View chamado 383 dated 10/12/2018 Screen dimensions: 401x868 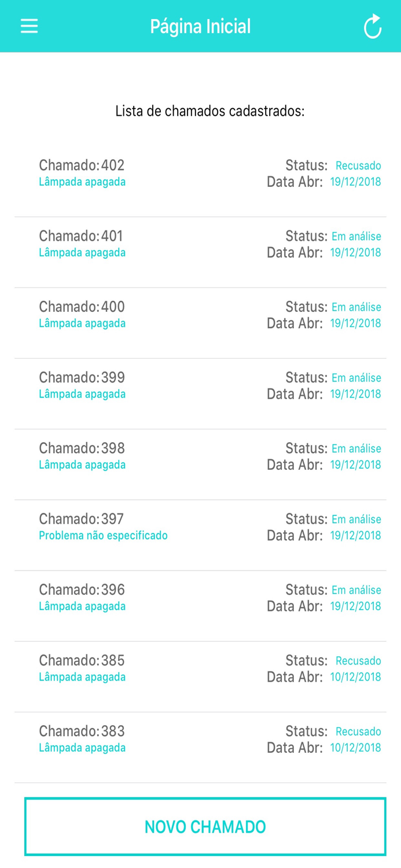tap(200, 739)
